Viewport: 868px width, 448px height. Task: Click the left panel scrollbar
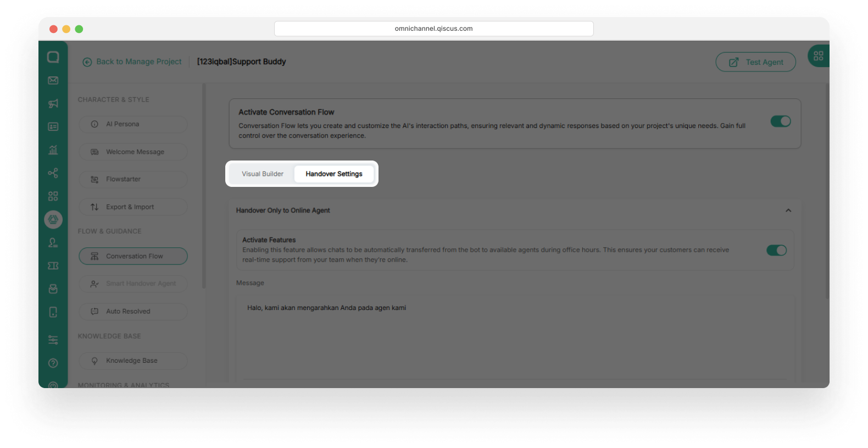click(x=204, y=186)
